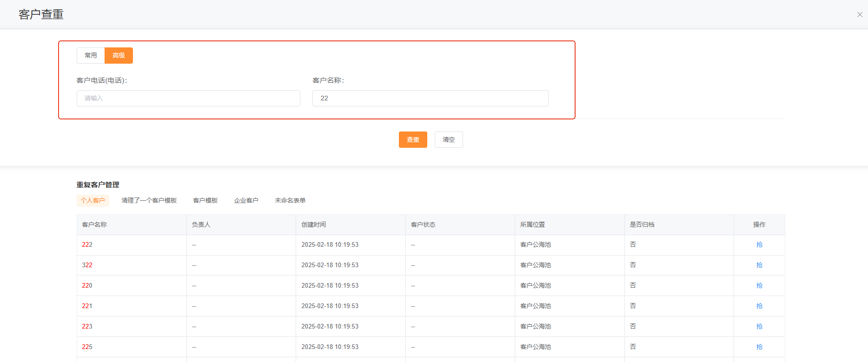Click the 创建时间 column header
This screenshot has height=362, width=868.
tap(313, 224)
